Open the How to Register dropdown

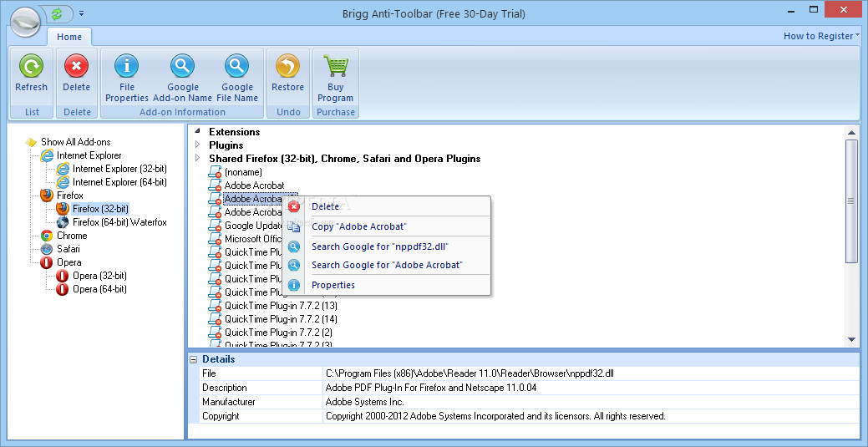(821, 36)
